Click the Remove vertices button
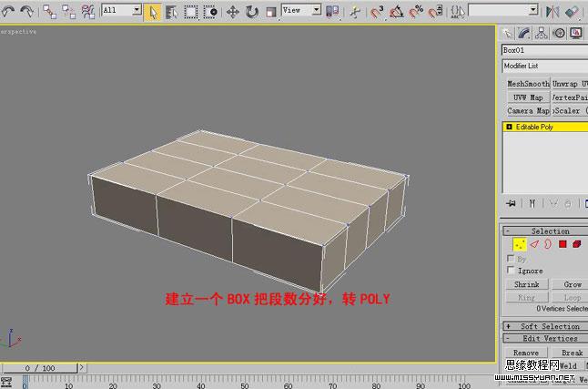 coord(526,353)
